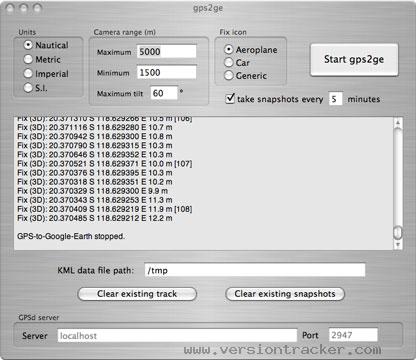Click the log scrollbar down arrow
416x360 pixels.
[x=398, y=245]
